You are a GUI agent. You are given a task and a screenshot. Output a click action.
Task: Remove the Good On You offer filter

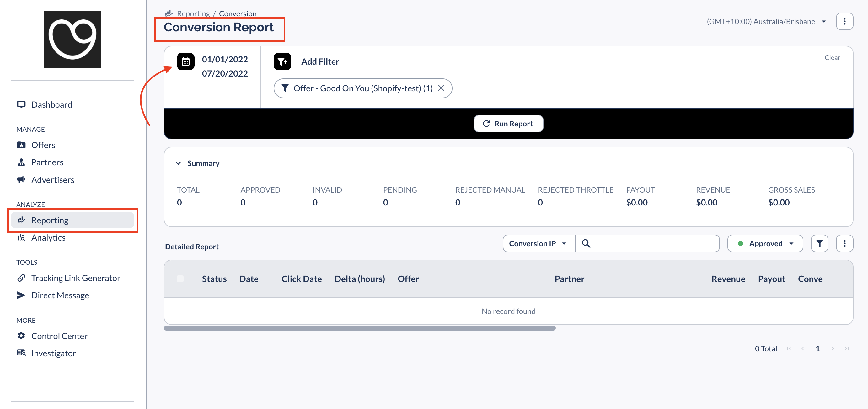point(441,88)
